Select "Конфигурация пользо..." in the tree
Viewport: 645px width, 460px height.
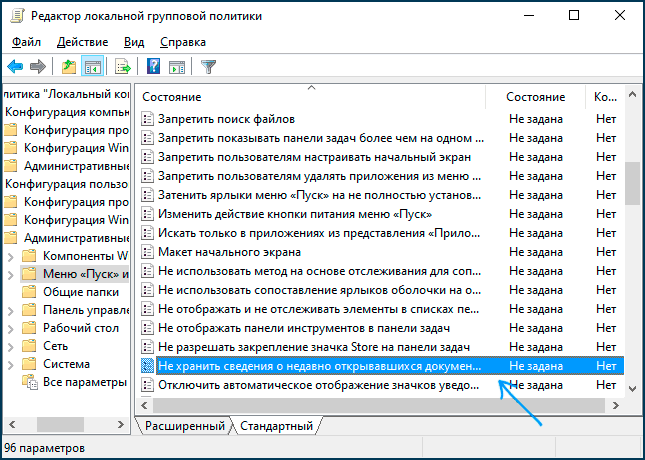tap(66, 184)
